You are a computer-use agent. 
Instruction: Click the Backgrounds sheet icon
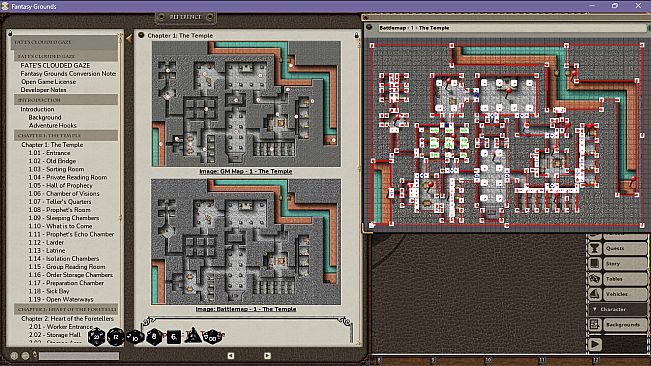[x=595, y=325]
